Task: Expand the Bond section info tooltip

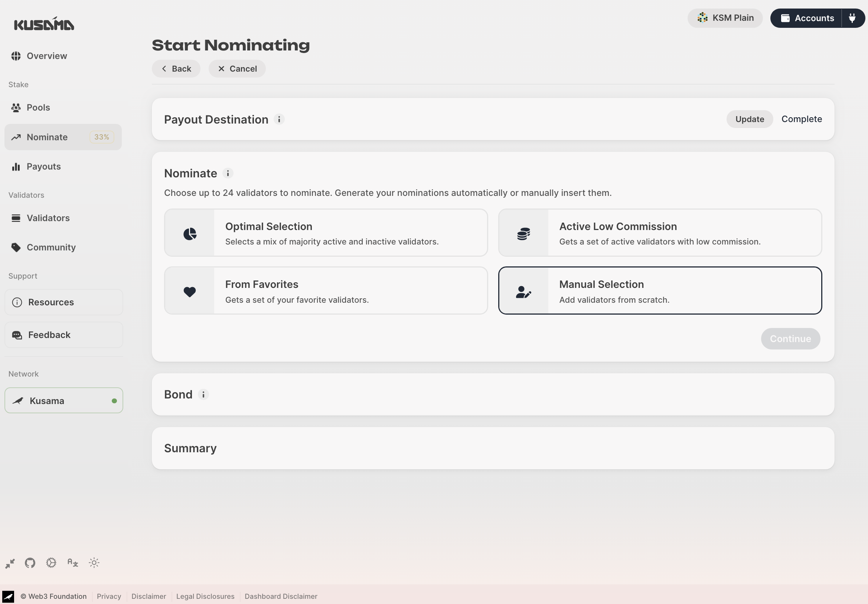Action: [204, 394]
